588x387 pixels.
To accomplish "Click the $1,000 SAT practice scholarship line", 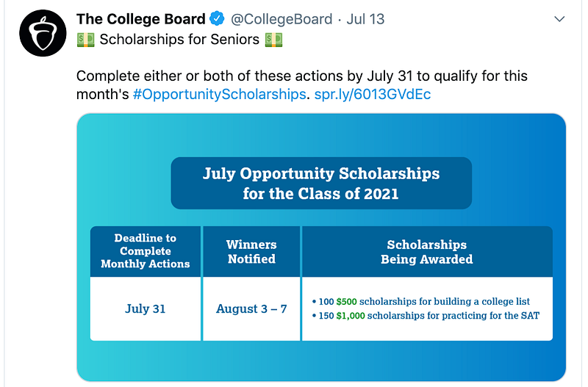I will [426, 316].
